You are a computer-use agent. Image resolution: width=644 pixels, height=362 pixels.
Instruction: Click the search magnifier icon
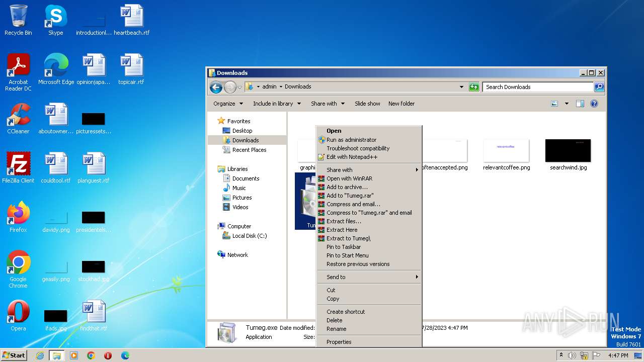[599, 87]
